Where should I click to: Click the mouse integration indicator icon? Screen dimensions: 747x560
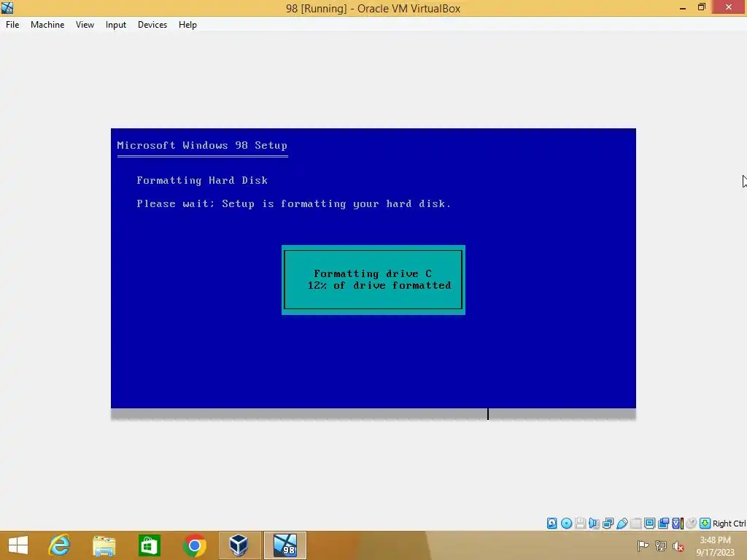tap(691, 524)
